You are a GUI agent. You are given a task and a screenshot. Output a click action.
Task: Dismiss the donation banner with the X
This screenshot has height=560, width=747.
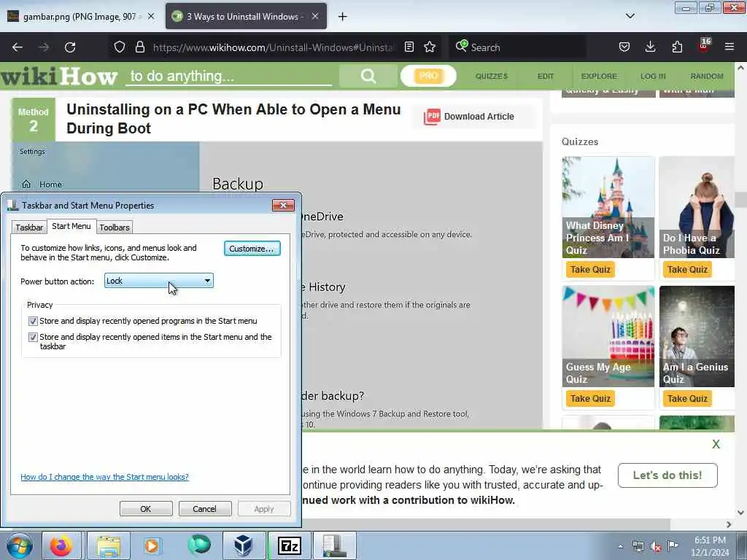[716, 444]
